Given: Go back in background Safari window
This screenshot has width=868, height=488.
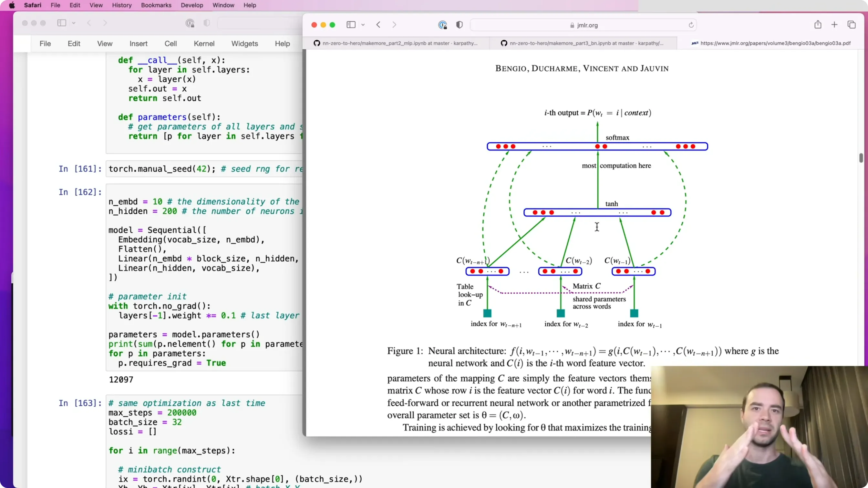Looking at the screenshot, I should (x=89, y=23).
